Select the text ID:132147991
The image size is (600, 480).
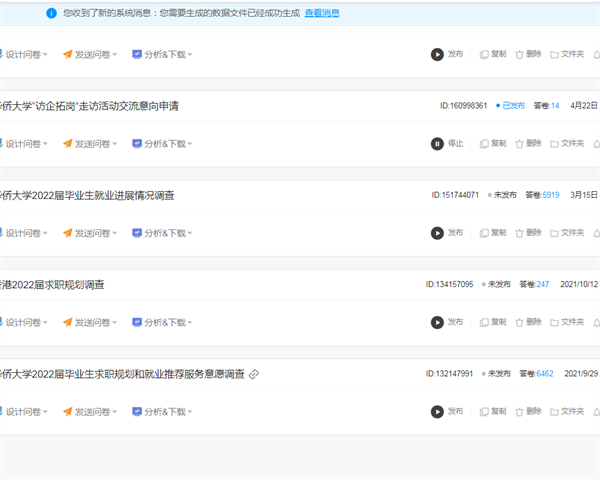click(x=449, y=374)
